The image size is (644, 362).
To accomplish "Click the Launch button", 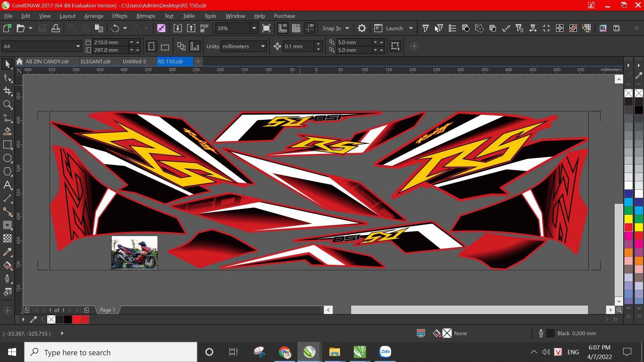I will 394,28.
